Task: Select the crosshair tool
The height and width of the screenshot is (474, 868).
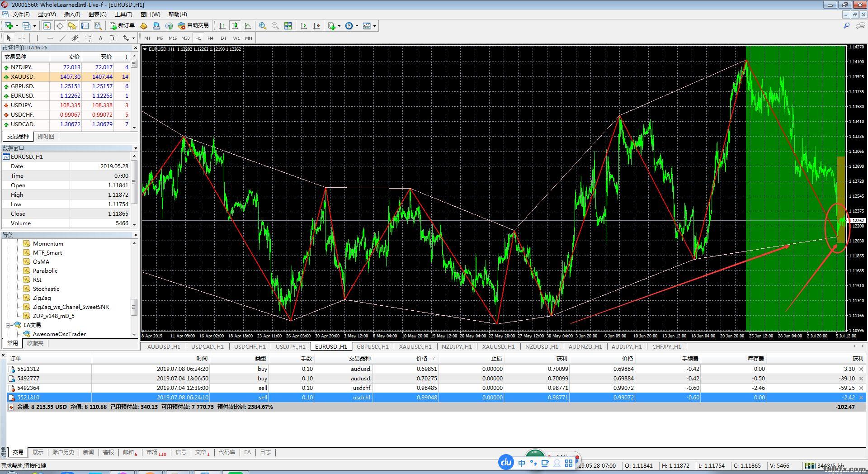Action: point(21,38)
